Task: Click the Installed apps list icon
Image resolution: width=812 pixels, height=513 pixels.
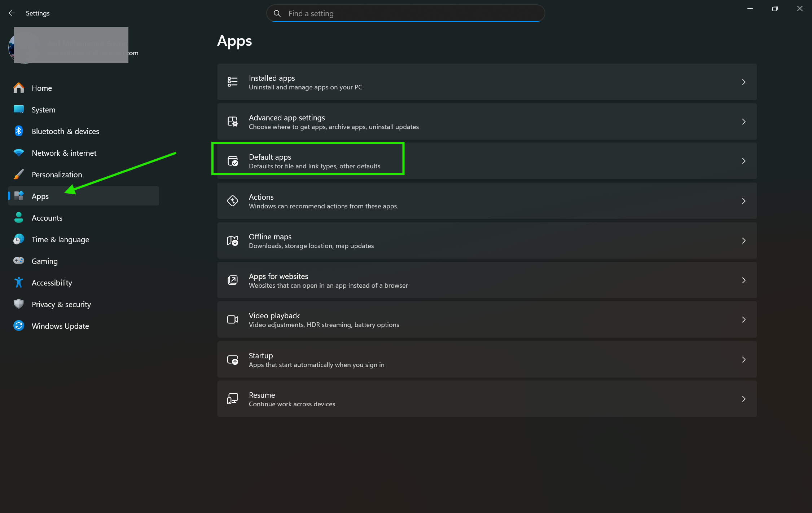Action: 233,82
